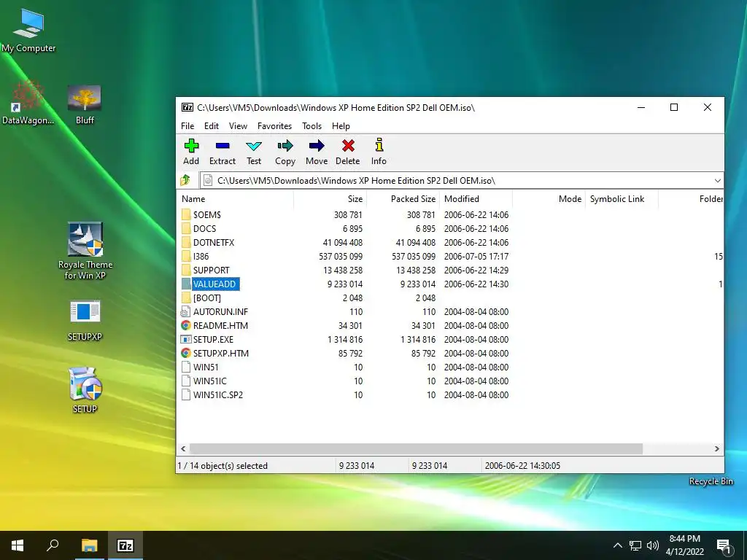Screen dimensions: 747x560
Task: Select the AUTORUN.INF file icon
Action: tap(186, 312)
